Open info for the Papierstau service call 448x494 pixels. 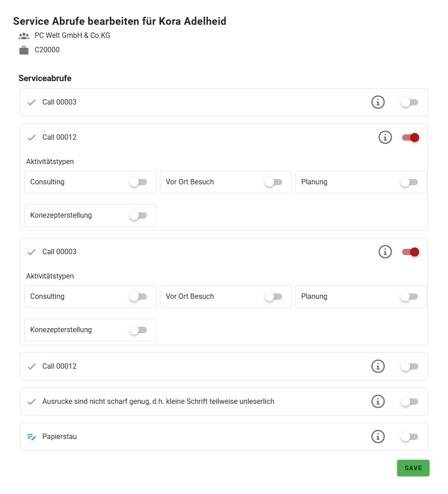(x=378, y=436)
